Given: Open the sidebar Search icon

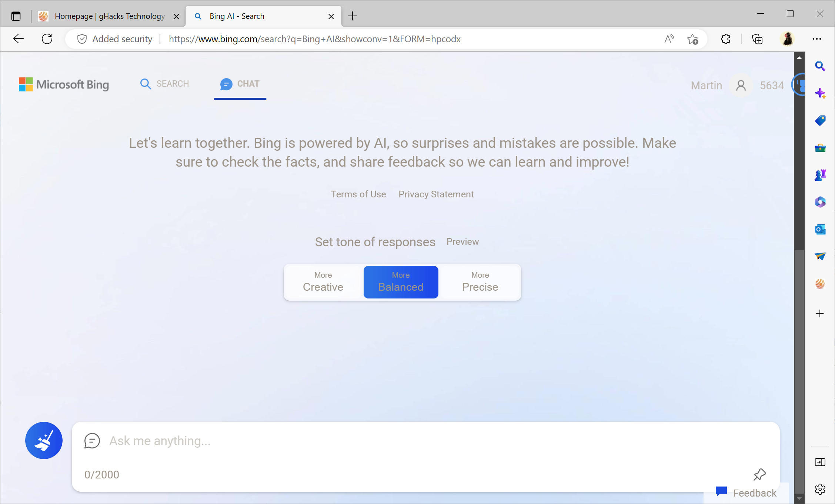Looking at the screenshot, I should pos(820,66).
